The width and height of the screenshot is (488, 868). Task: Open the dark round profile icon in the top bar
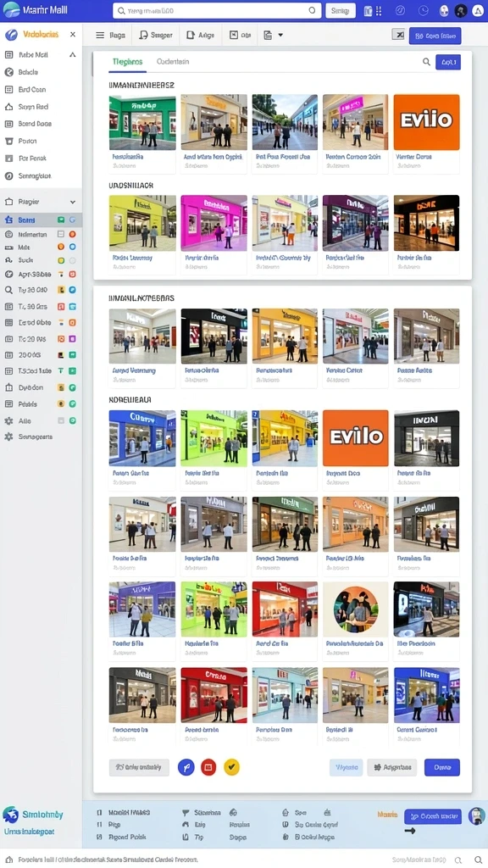pos(460,10)
